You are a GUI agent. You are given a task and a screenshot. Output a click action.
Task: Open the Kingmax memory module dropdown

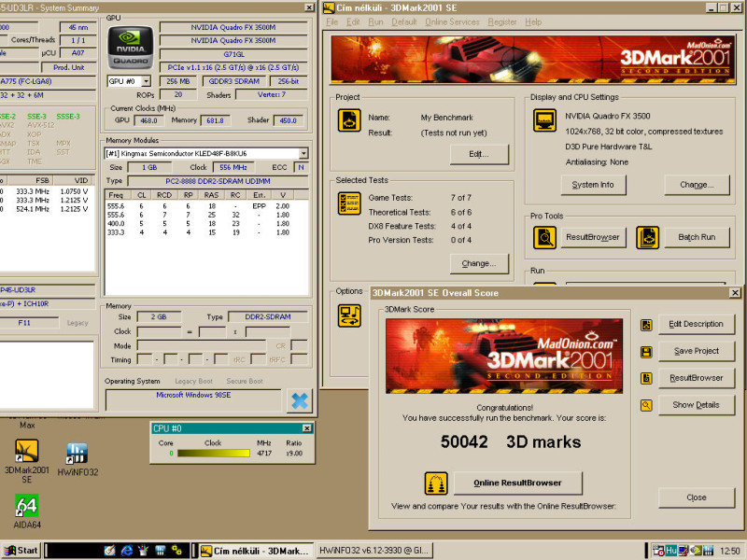pos(303,153)
